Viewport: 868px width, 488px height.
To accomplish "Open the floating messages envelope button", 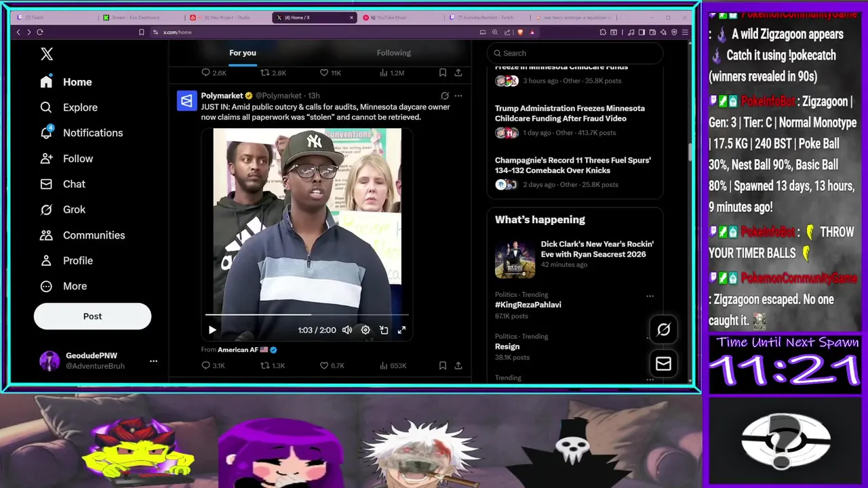I will click(x=663, y=364).
